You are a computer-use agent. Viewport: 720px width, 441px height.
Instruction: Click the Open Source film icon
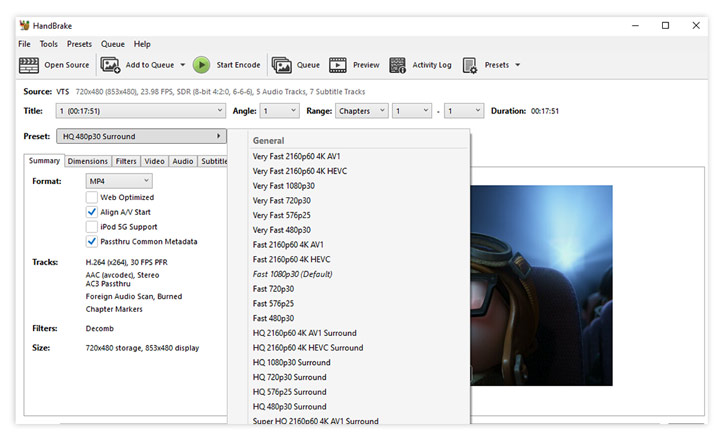pyautogui.click(x=28, y=65)
